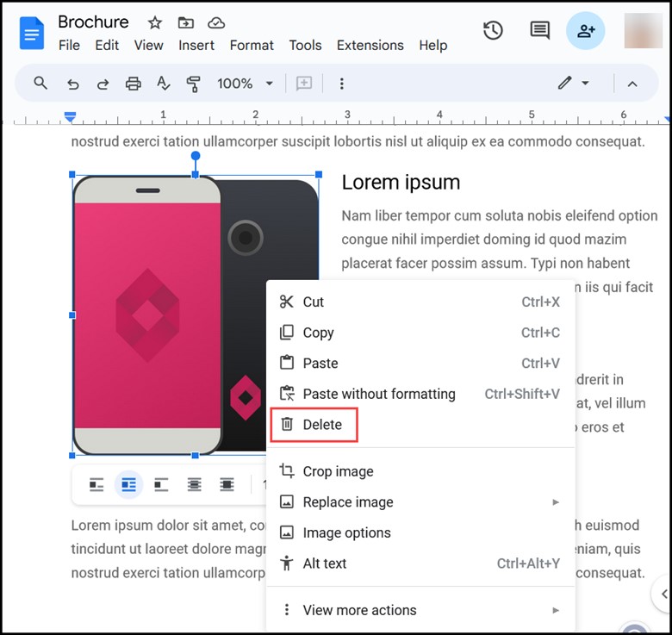672x635 pixels.
Task: Open the Extensions menu
Action: 370,46
